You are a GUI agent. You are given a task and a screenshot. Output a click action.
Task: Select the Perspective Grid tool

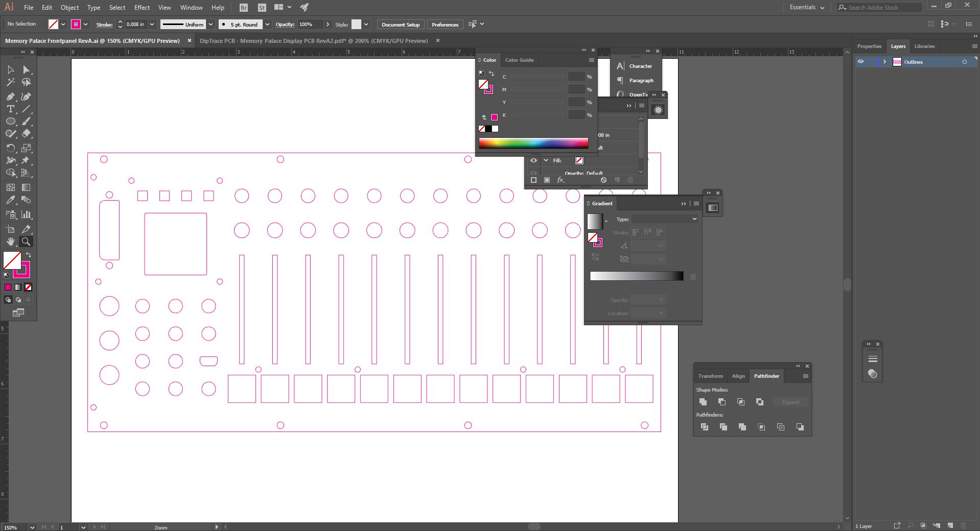tap(26, 173)
